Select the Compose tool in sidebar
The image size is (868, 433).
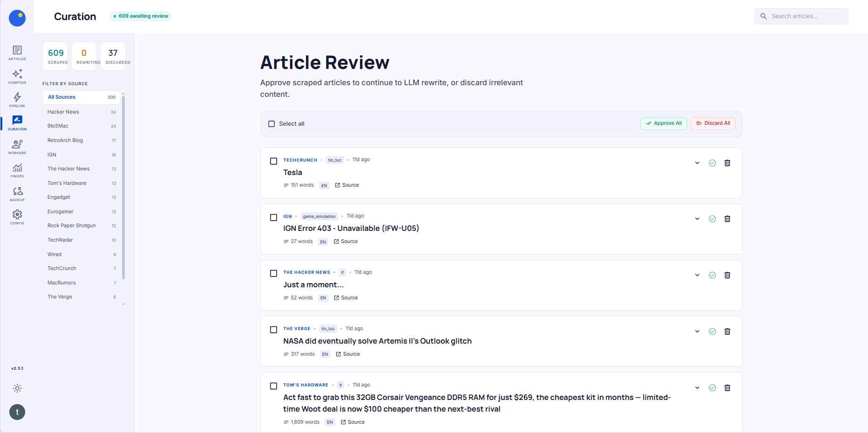pyautogui.click(x=17, y=76)
